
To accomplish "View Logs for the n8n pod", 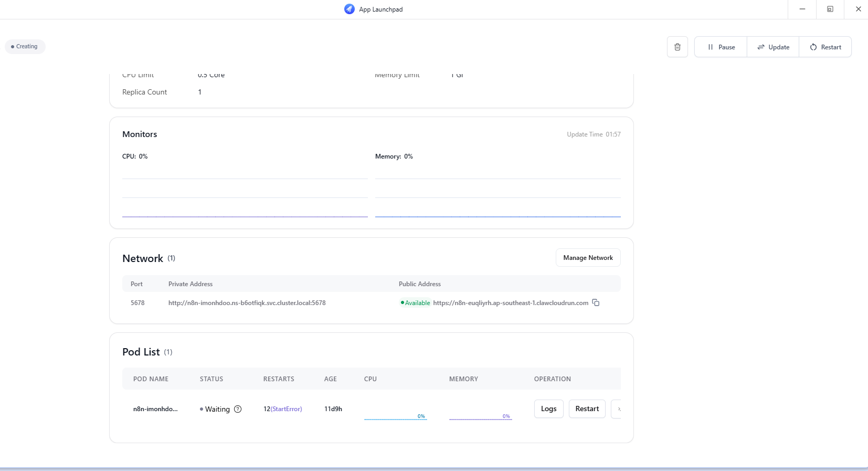I will [x=548, y=409].
